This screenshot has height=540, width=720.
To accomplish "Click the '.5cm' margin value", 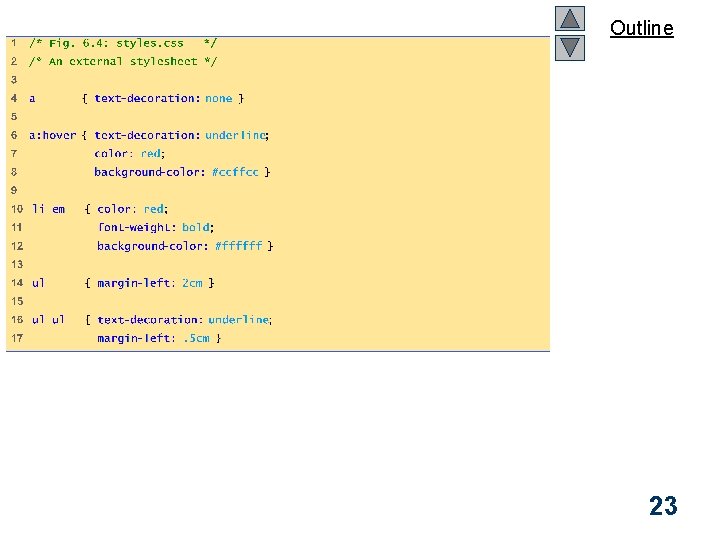I will click(196, 338).
